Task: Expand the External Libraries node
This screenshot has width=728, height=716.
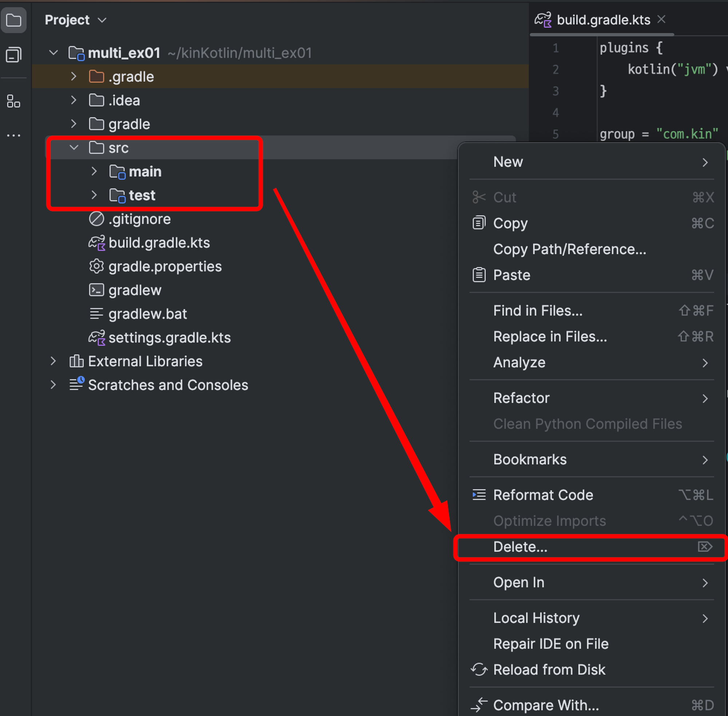Action: [x=54, y=361]
